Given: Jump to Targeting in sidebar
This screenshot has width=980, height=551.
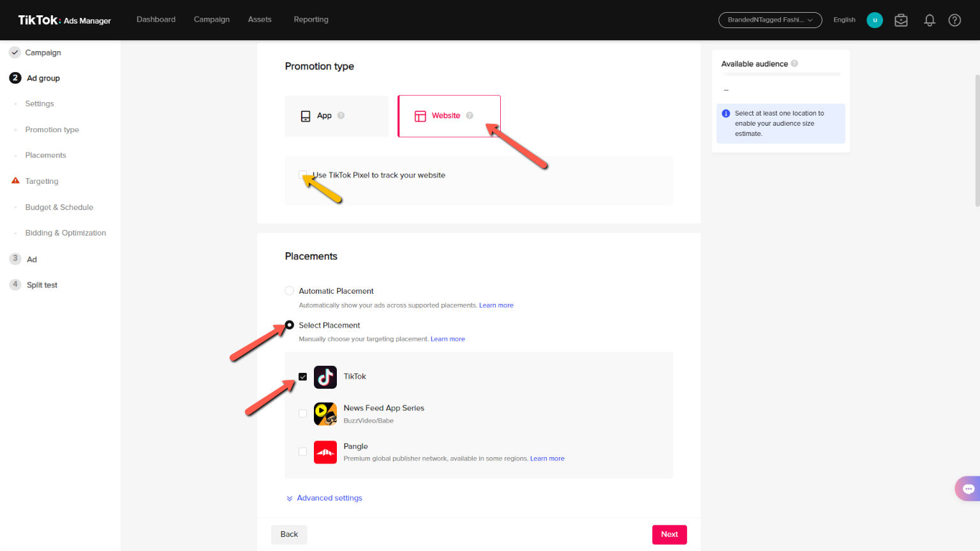Looking at the screenshot, I should pos(41,181).
